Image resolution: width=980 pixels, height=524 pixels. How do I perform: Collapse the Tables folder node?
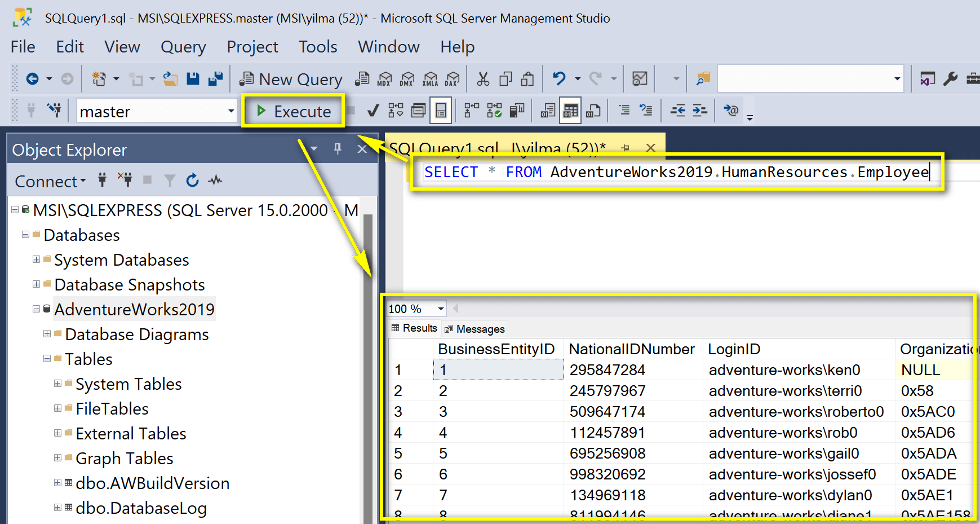(x=47, y=358)
